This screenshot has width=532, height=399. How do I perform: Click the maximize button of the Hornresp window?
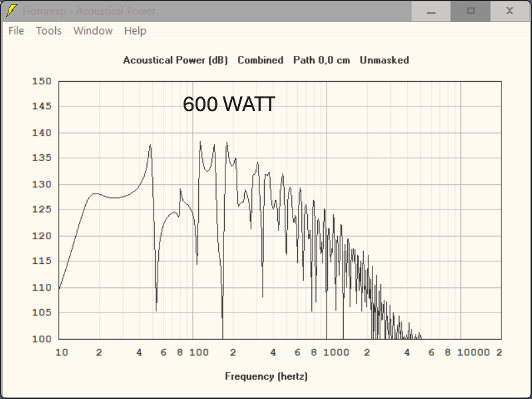(471, 11)
